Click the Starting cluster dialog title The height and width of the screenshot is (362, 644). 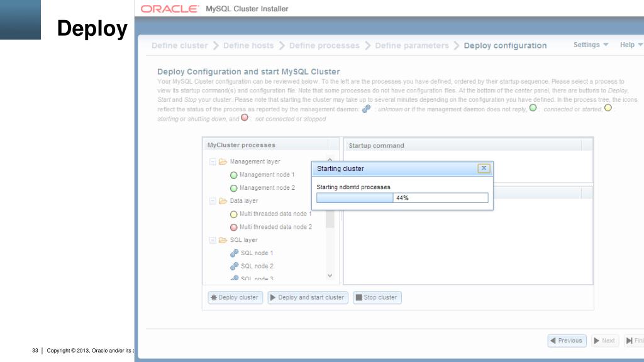pos(340,168)
